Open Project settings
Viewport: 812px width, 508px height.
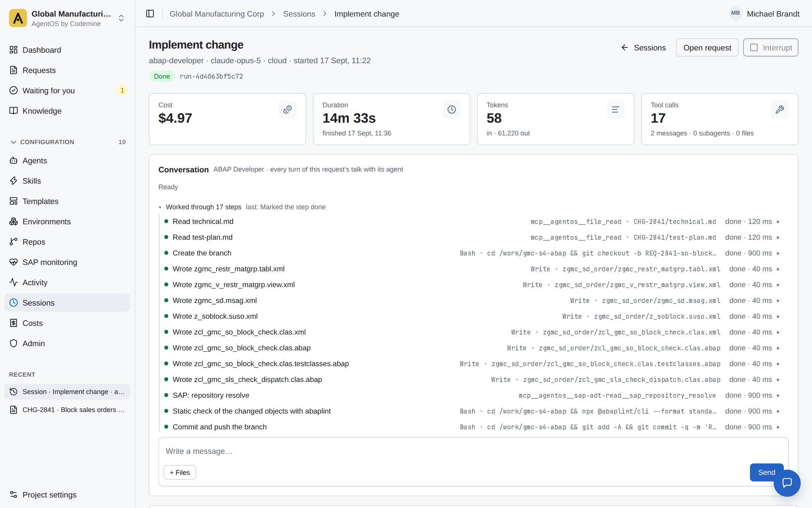pos(68,495)
